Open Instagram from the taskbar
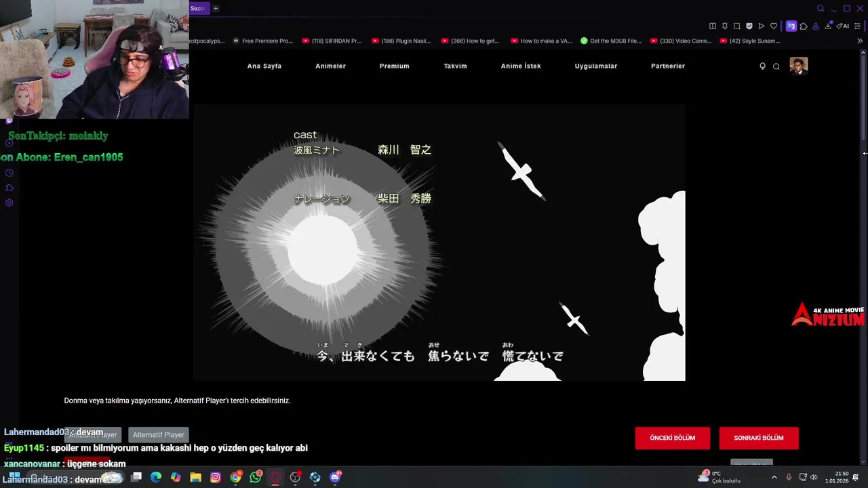 [216, 477]
